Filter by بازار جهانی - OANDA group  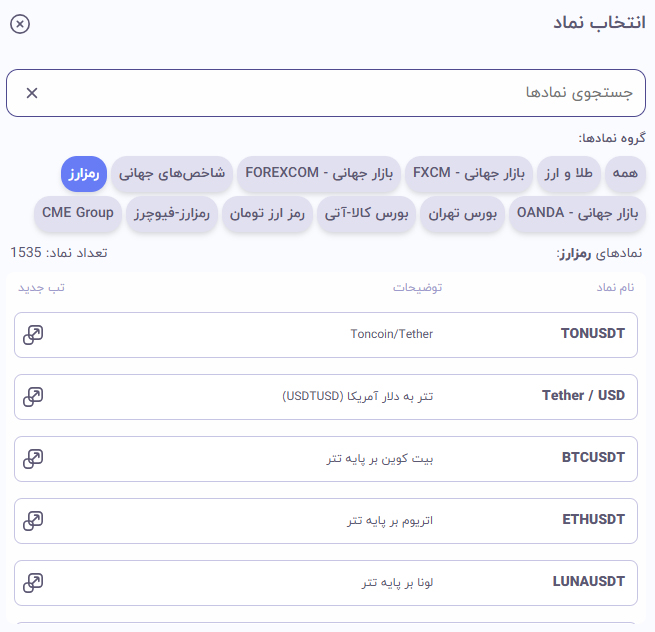(x=577, y=214)
